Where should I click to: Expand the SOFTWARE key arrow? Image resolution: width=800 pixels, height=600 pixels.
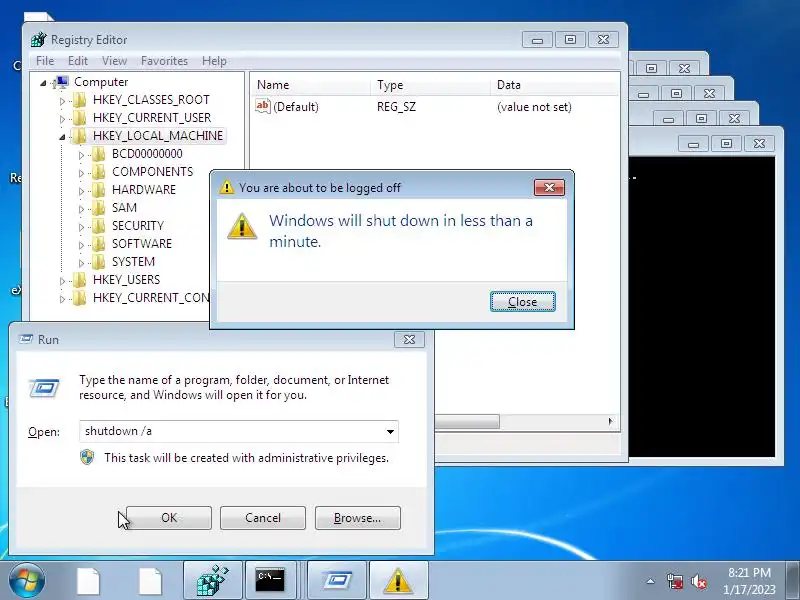coord(81,244)
